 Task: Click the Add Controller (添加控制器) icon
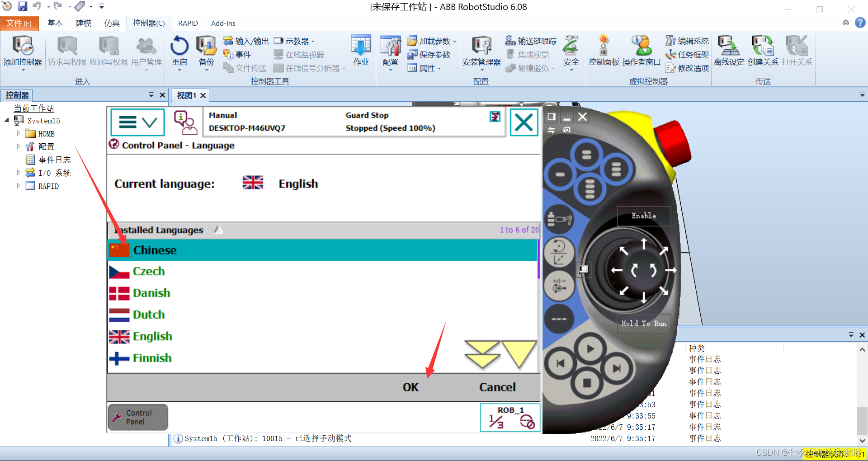point(23,51)
